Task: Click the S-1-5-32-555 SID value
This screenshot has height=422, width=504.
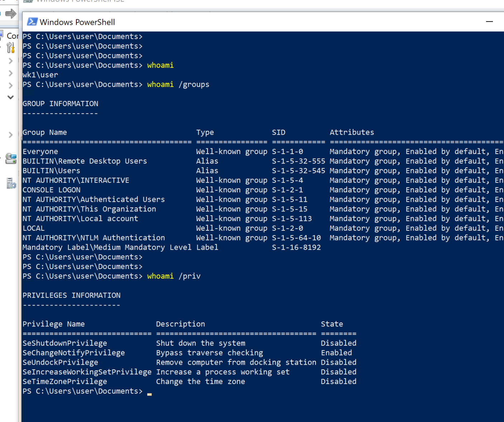Action: (x=298, y=161)
